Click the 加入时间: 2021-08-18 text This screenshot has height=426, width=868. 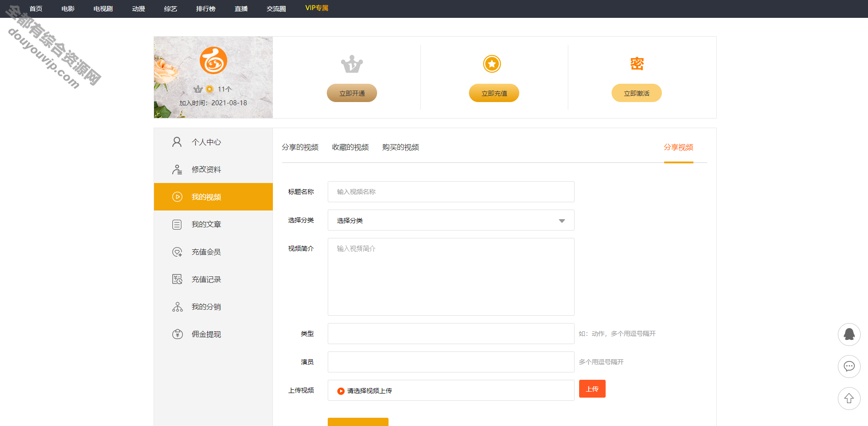(x=213, y=103)
